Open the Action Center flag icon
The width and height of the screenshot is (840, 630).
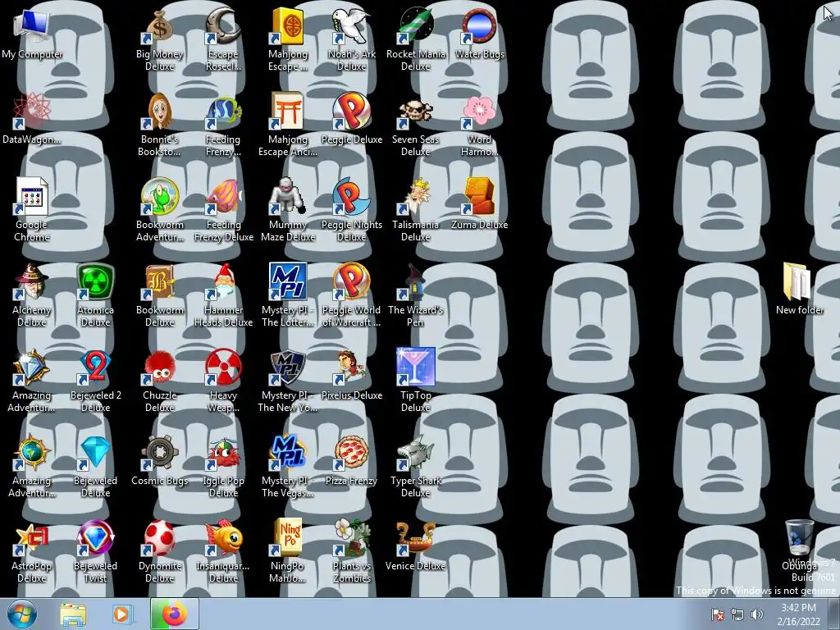[x=717, y=614]
